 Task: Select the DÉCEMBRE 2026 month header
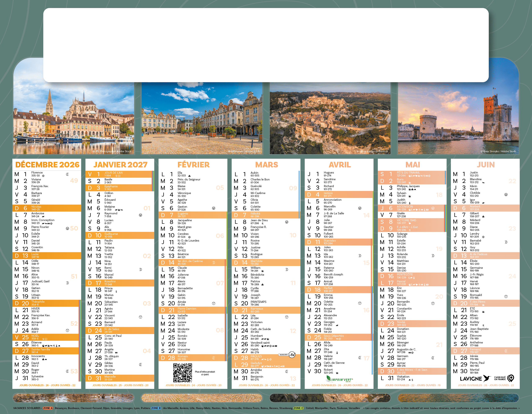[x=47, y=165]
